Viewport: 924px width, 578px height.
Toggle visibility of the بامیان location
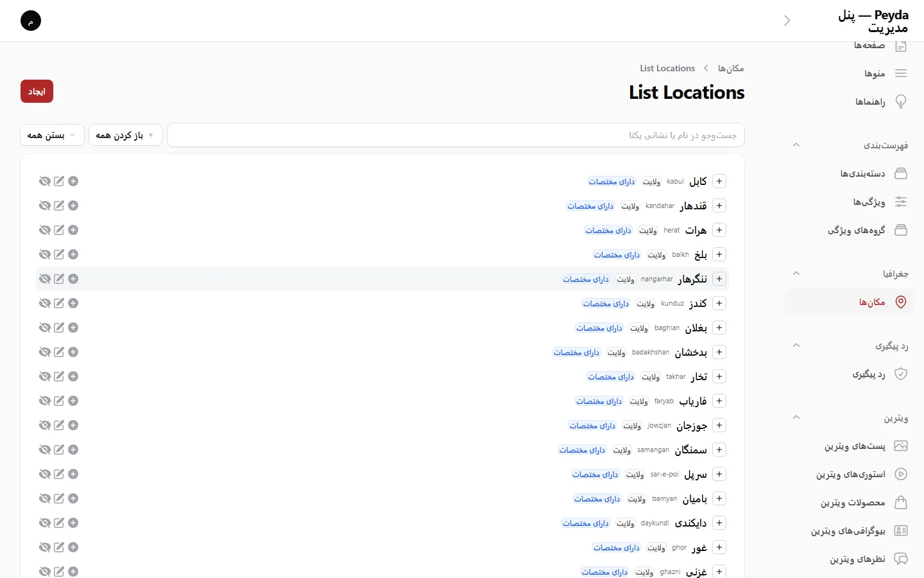pos(45,498)
